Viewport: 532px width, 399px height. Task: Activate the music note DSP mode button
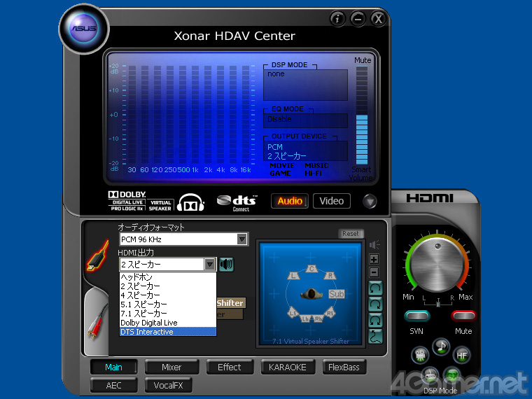[441, 346]
